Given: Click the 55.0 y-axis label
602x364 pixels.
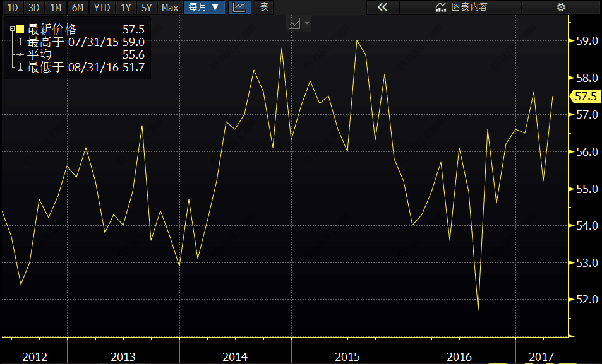Looking at the screenshot, I should point(587,189).
